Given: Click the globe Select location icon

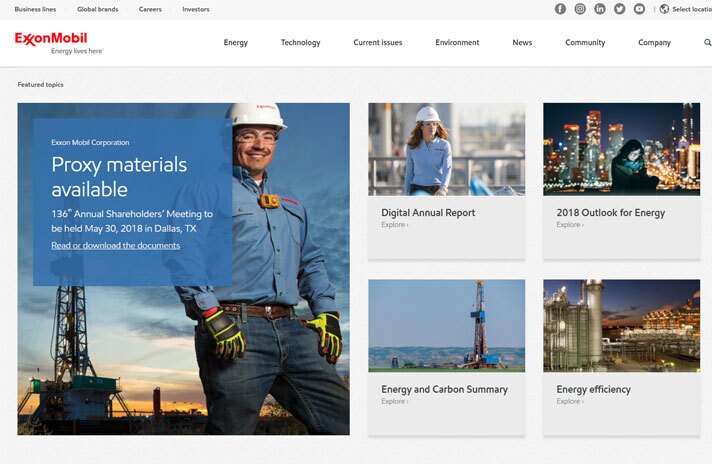Looking at the screenshot, I should 664,9.
